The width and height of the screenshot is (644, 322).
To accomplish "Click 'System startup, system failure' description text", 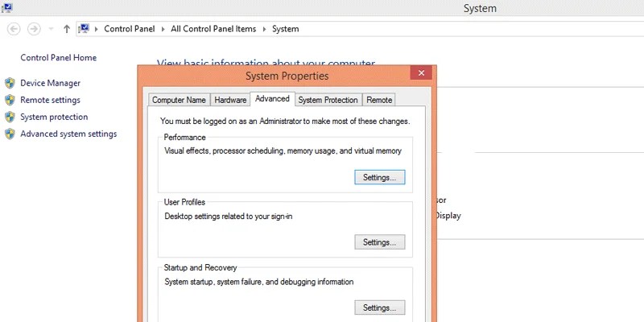I will click(x=258, y=282).
